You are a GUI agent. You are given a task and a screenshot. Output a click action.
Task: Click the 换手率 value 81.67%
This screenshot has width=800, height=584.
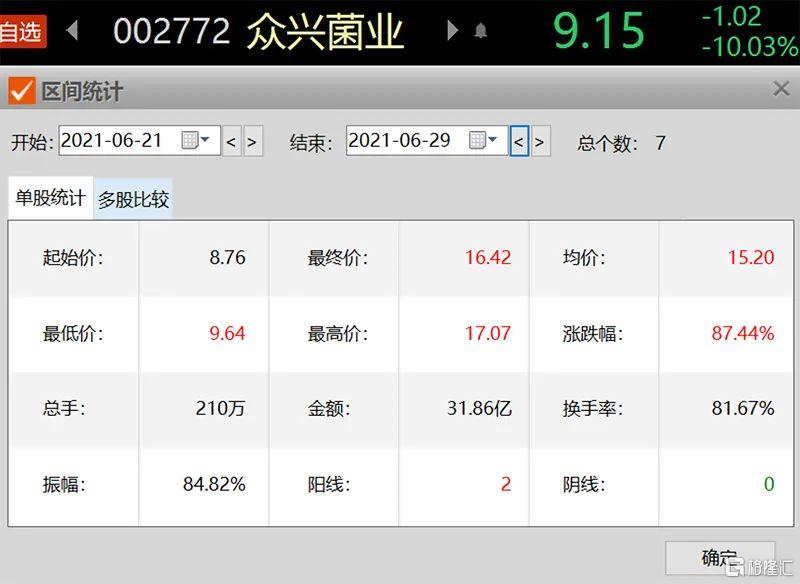tap(743, 409)
